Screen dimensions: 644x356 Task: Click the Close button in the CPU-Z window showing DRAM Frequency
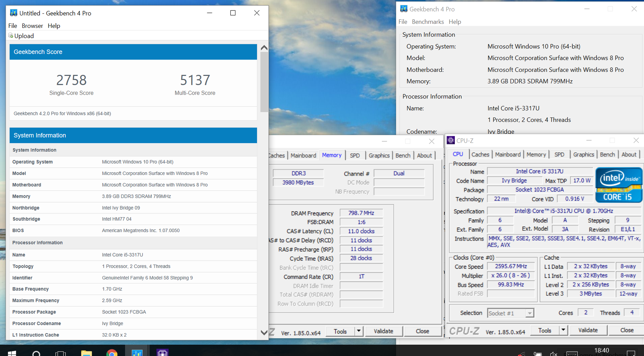tap(422, 331)
